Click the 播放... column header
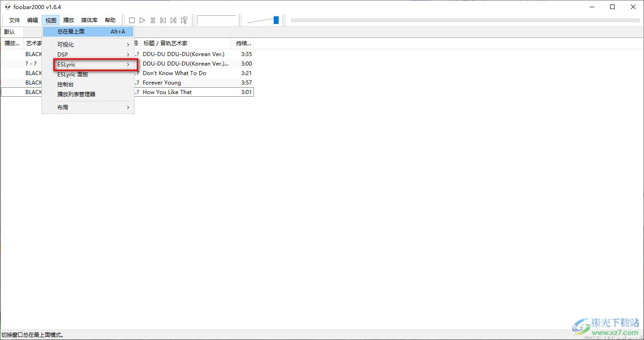 pos(12,43)
